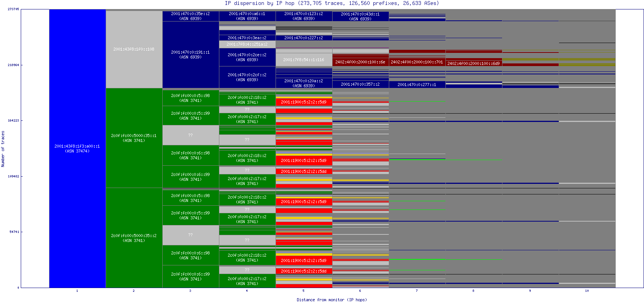Click the x-axis hop number 5
The image size is (644, 302).
(x=304, y=291)
